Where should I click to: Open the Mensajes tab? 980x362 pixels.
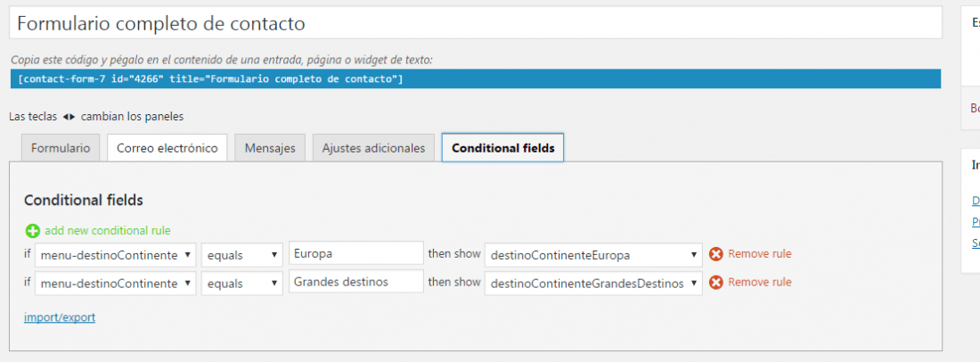[270, 148]
